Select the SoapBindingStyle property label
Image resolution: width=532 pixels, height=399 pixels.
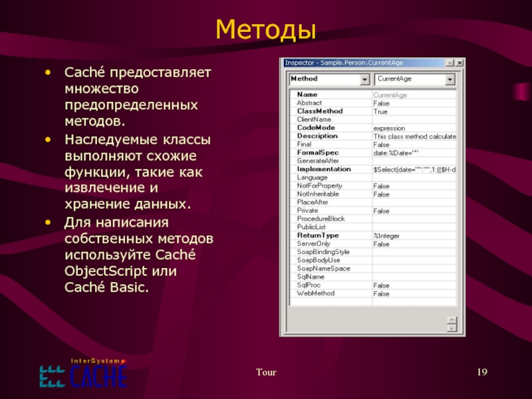(323, 252)
